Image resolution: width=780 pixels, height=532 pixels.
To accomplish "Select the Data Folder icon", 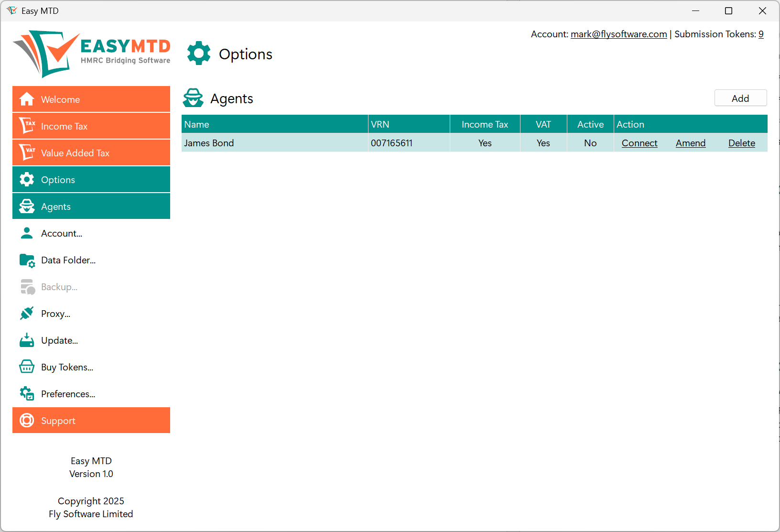I will coord(27,260).
